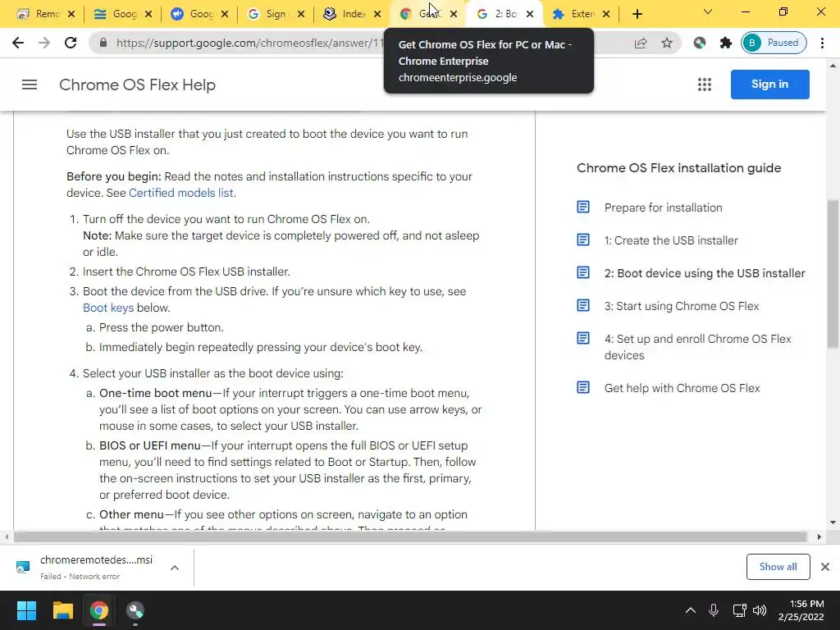This screenshot has height=630, width=840.
Task: Follow the Boot keys link
Action: [108, 308]
